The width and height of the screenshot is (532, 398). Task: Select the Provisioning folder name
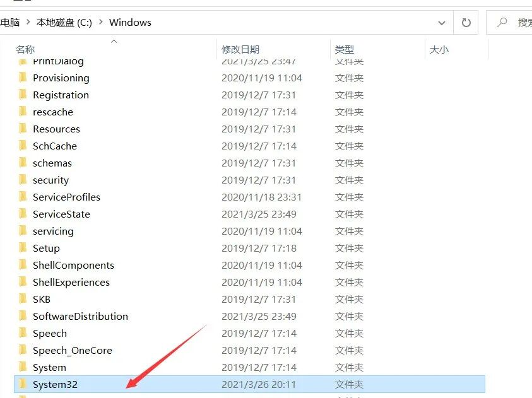(61, 78)
